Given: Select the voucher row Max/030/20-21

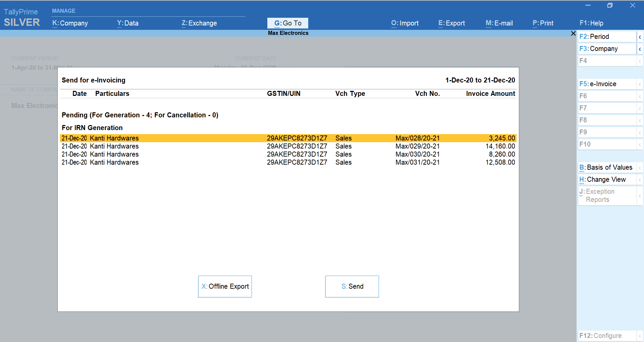Looking at the screenshot, I should tap(288, 154).
